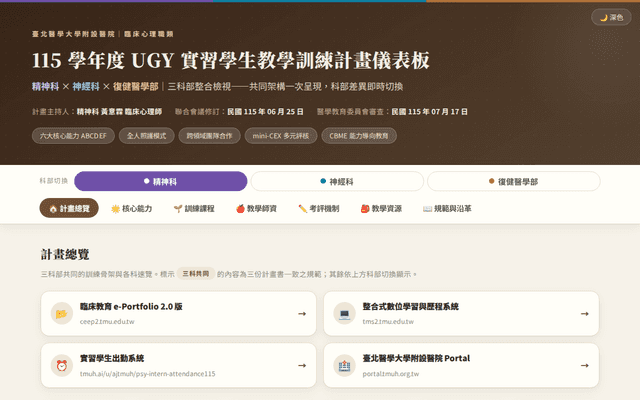Image resolution: width=640 pixels, height=400 pixels.
Task: Click the 115 學年度 UGY dashboard title
Action: (x=231, y=60)
